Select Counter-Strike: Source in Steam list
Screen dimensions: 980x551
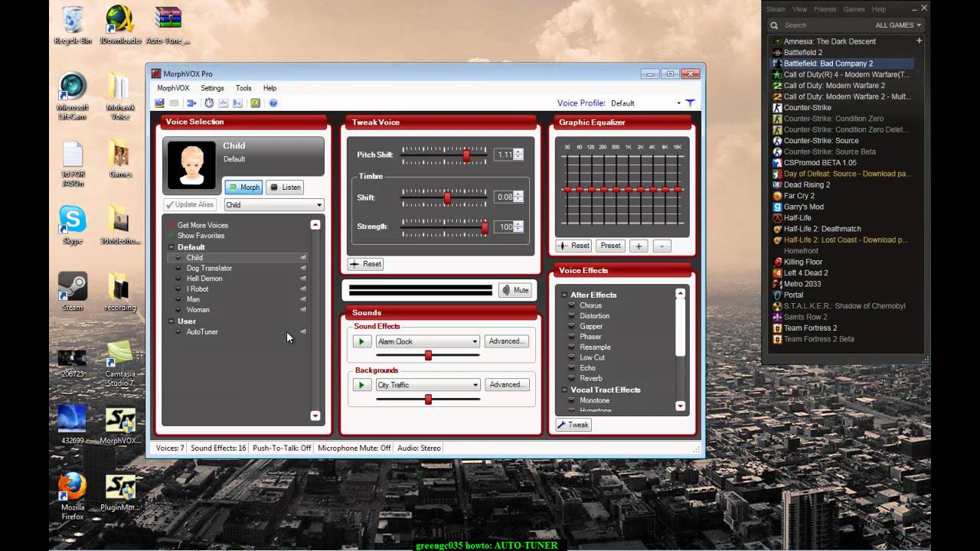coord(821,141)
